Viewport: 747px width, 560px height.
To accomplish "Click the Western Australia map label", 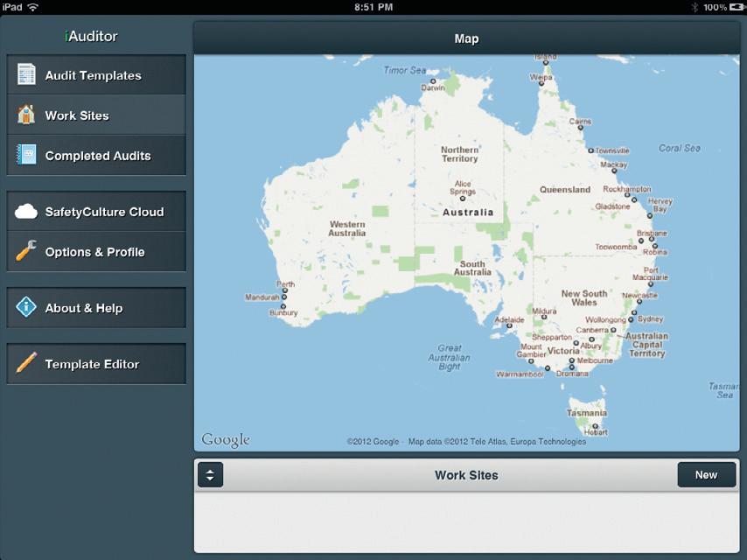I will pos(347,228).
